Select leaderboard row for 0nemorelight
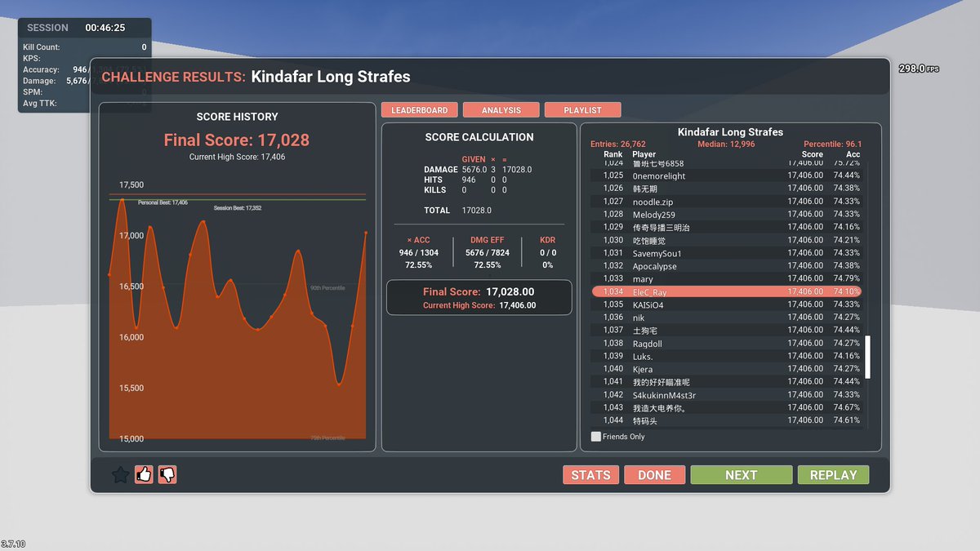Viewport: 980px width, 551px height. click(x=727, y=176)
